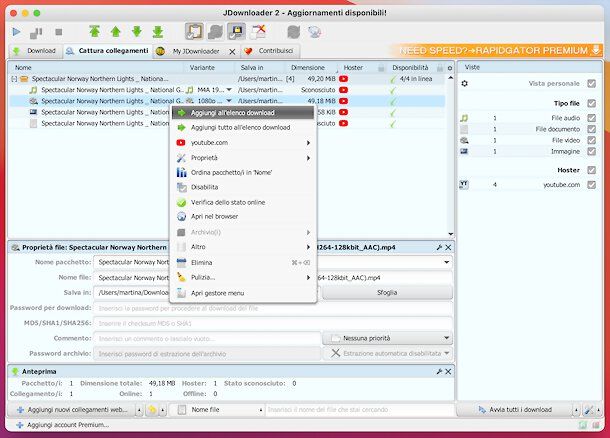
Task: Click scroll-down arrow of links list scrollbar
Action: [x=450, y=234]
